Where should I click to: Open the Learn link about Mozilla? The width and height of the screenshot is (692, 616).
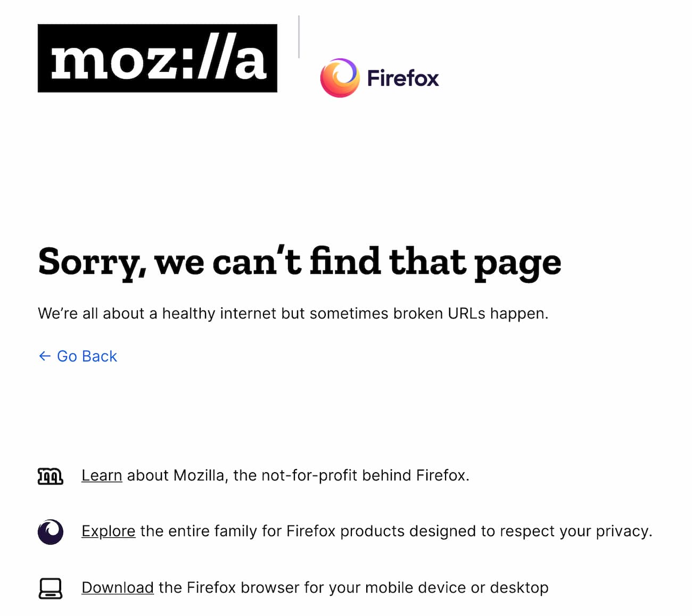(102, 475)
